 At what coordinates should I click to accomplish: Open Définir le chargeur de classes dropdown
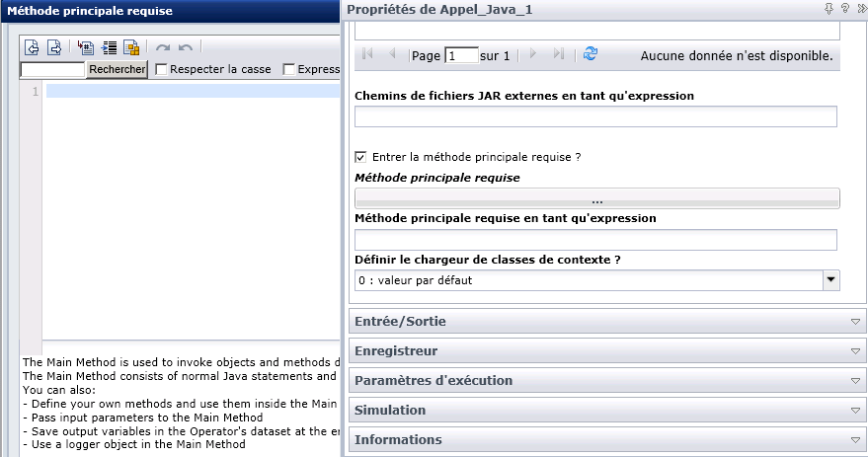pos(830,280)
